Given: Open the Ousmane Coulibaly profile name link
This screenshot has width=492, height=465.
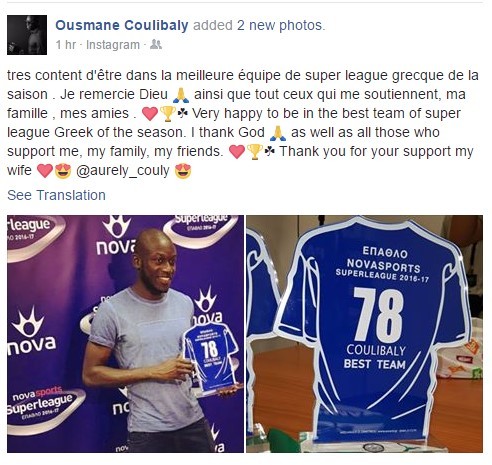Looking at the screenshot, I should click(x=122, y=26).
